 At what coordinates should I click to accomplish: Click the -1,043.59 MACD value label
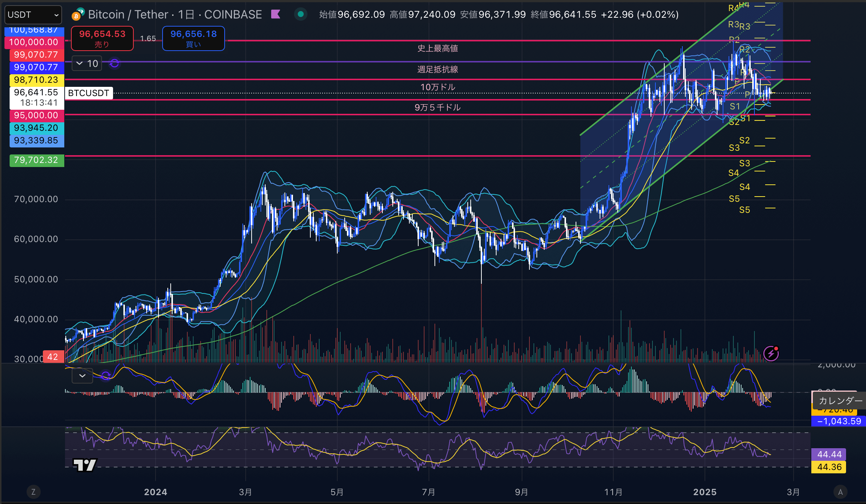[839, 421]
